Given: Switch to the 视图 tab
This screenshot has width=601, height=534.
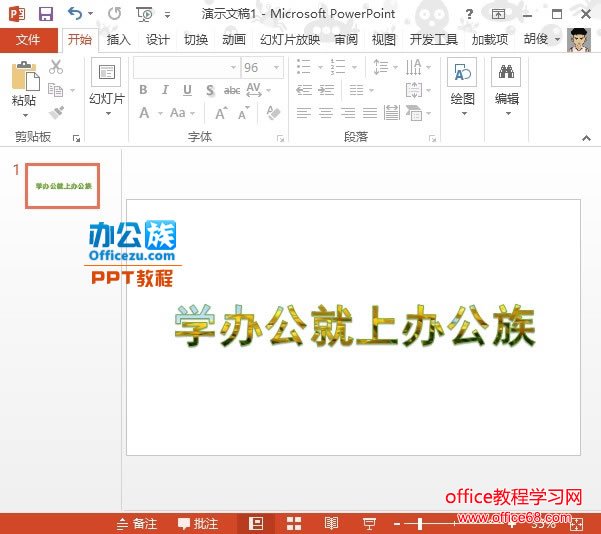Looking at the screenshot, I should point(384,39).
